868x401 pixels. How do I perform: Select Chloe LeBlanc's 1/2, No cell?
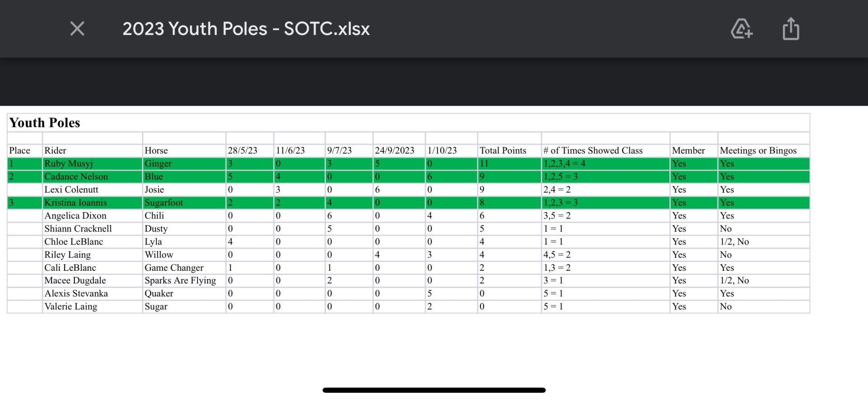764,242
